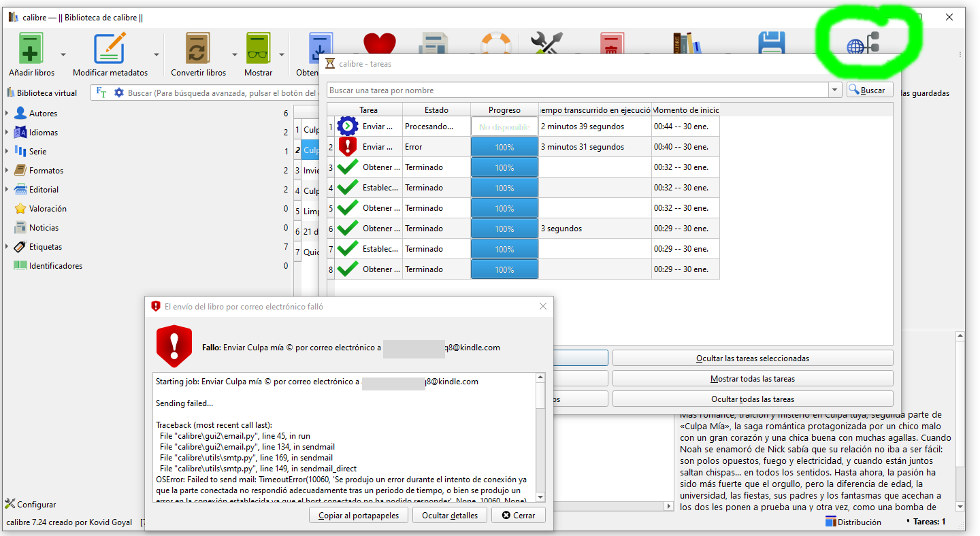Click the Buscar button in tasks window
Viewport: 980px width, 536px height.
coord(870,90)
